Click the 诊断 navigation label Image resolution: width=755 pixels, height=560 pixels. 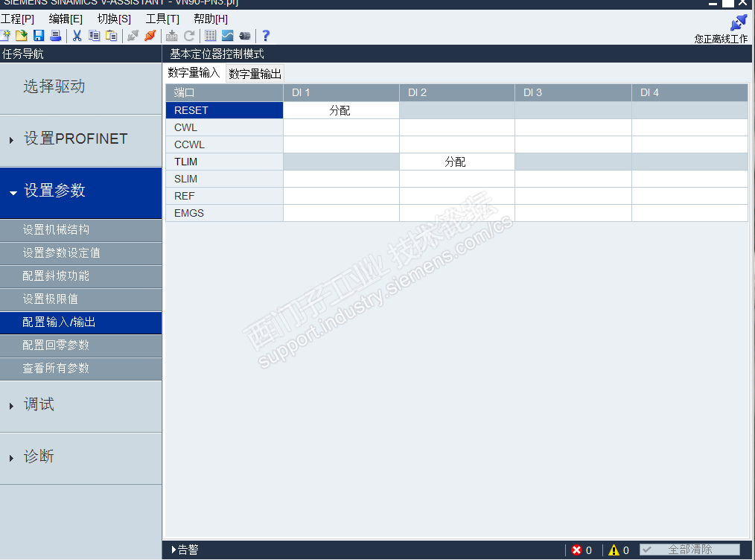tap(39, 456)
